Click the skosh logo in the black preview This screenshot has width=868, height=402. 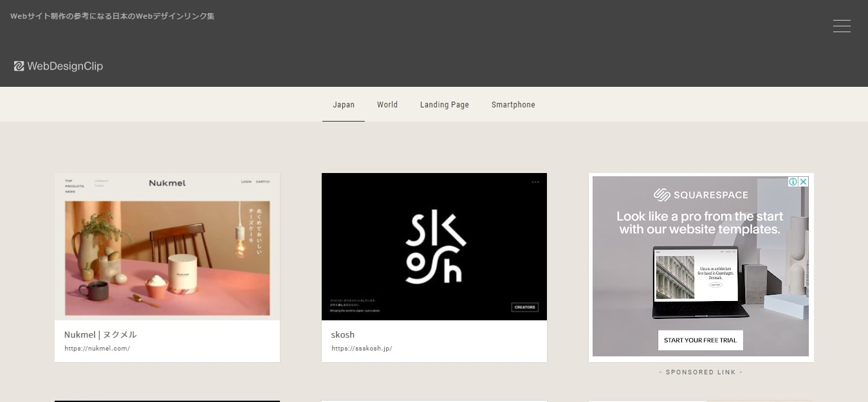tap(434, 247)
